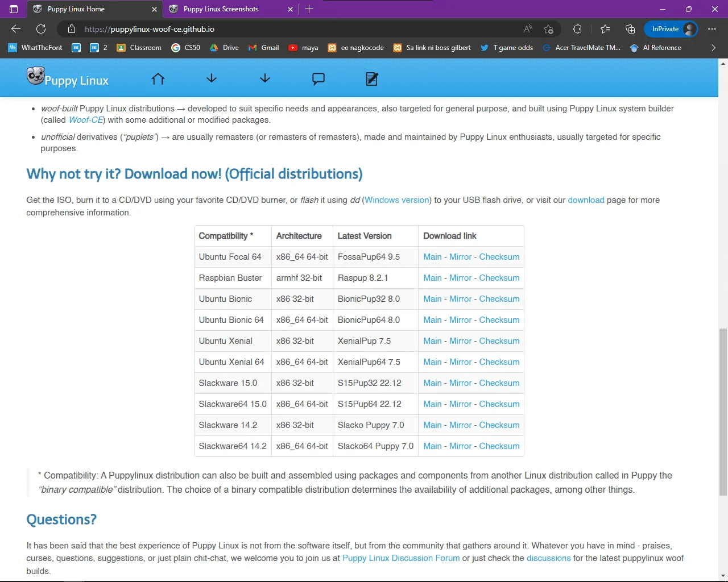Click the 'Questions?' heading
Screen dimensions: 728x582
(x=61, y=519)
